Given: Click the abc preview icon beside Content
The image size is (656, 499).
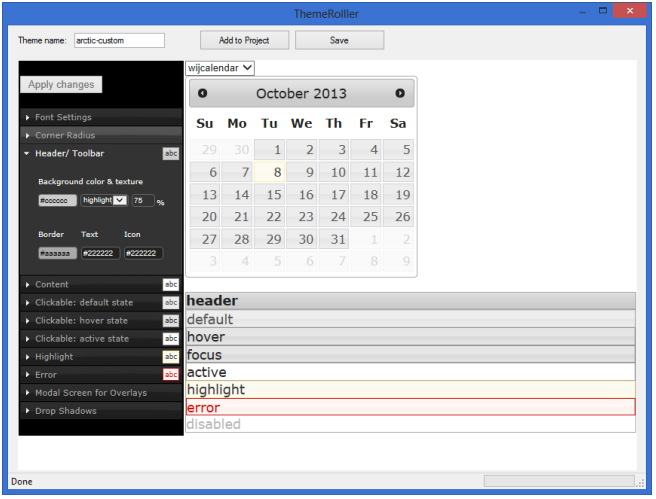Looking at the screenshot, I should pyautogui.click(x=171, y=285).
